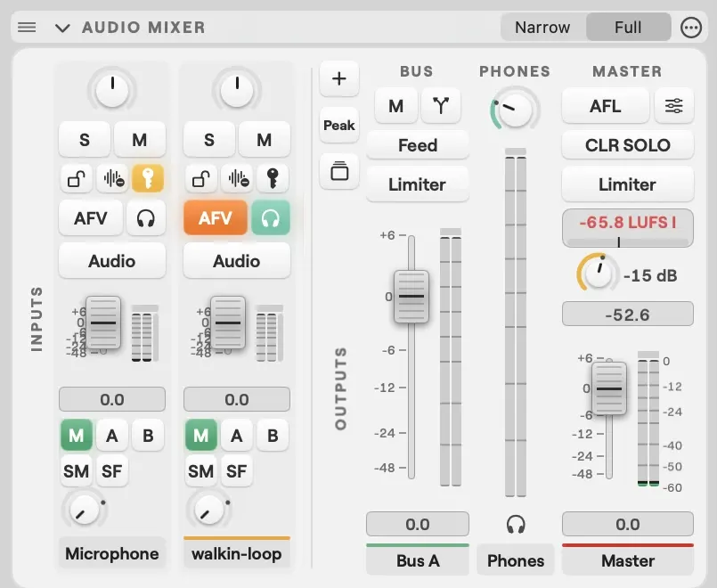Screen dimensions: 717x588
Task: Click the stacked layers icon below Peak
Action: tap(338, 171)
